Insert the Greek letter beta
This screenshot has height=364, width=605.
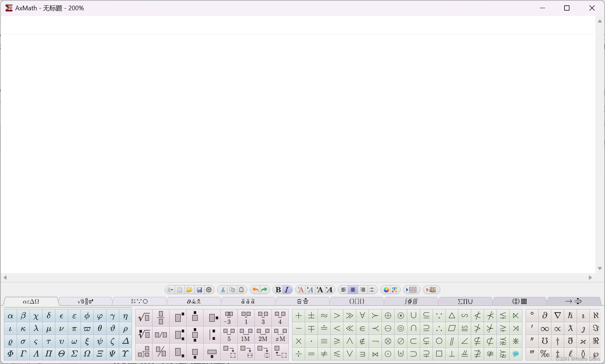point(23,316)
